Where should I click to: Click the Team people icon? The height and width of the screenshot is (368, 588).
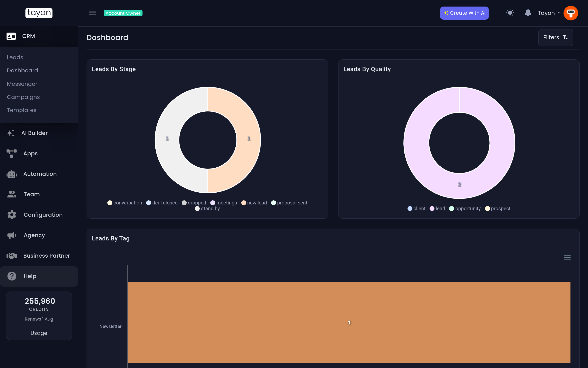(x=12, y=194)
